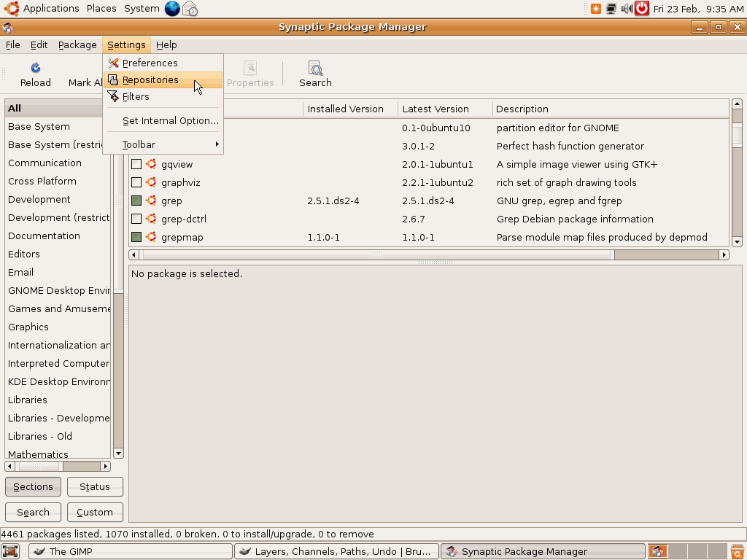
Task: Click the Ubuntu logo icon beside graphviz
Action: click(151, 182)
